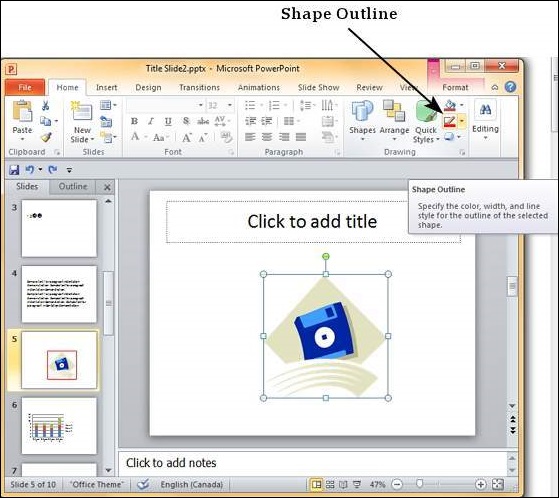Open the font name dropdown
Image resolution: width=559 pixels, height=498 pixels.
click(x=200, y=105)
